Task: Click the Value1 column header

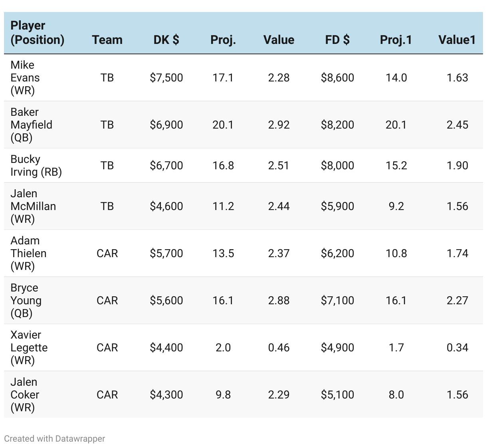Action: [x=457, y=40]
